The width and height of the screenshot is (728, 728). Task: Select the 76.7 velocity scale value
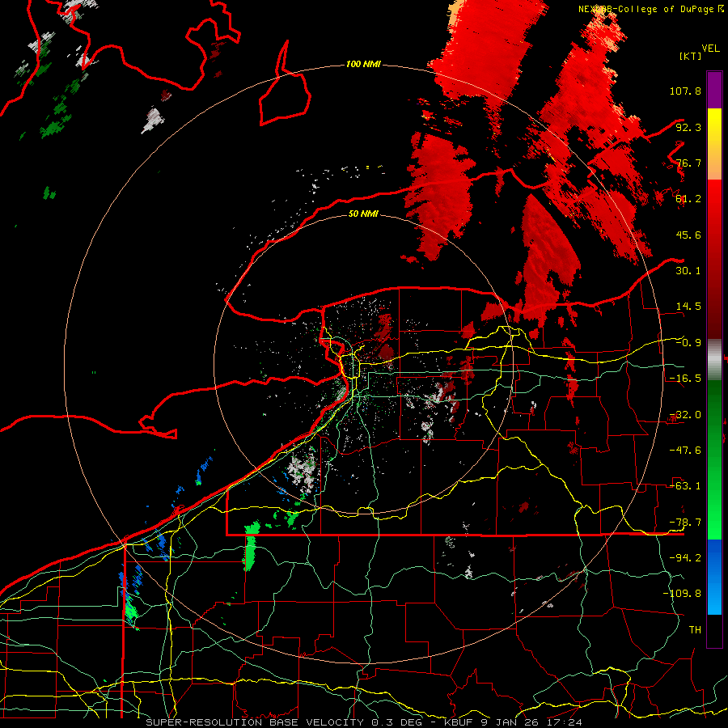[x=688, y=163]
